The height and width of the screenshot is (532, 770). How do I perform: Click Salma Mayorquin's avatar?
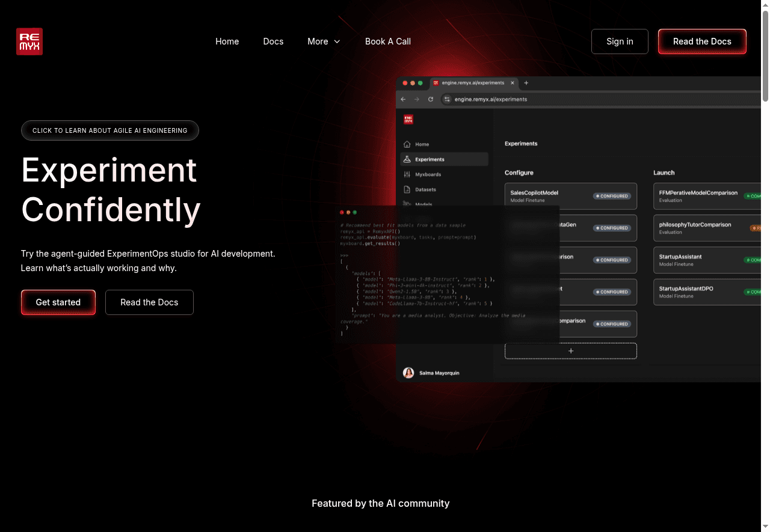408,373
